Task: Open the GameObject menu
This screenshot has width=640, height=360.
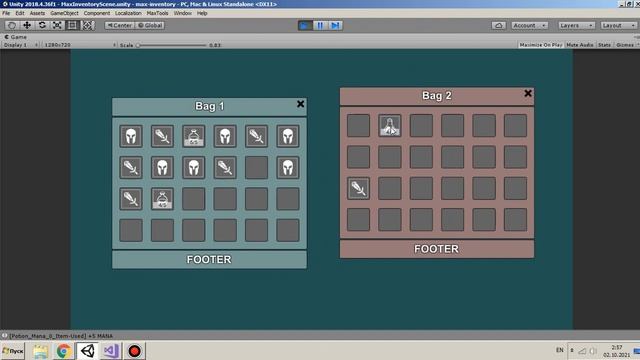Action: 64,13
